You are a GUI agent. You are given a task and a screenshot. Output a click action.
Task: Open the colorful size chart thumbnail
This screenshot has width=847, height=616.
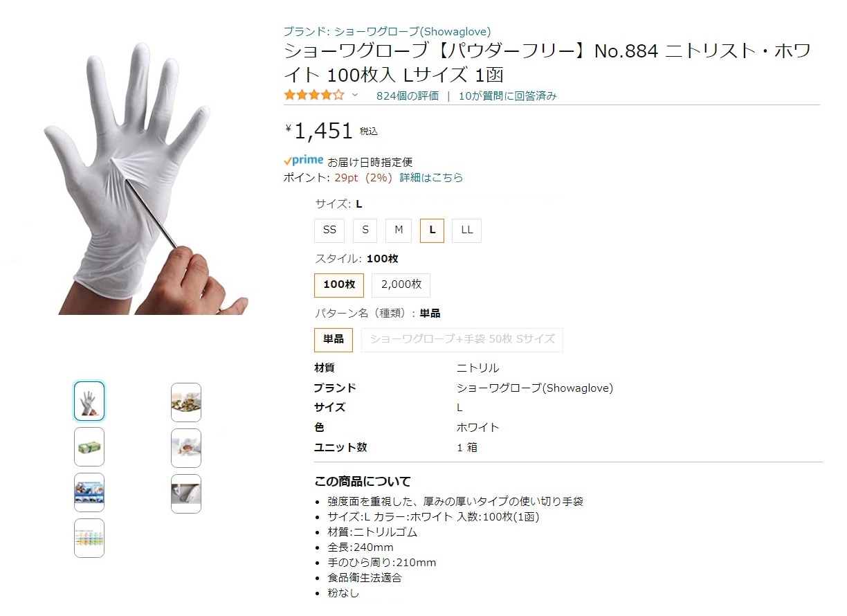[x=89, y=538]
